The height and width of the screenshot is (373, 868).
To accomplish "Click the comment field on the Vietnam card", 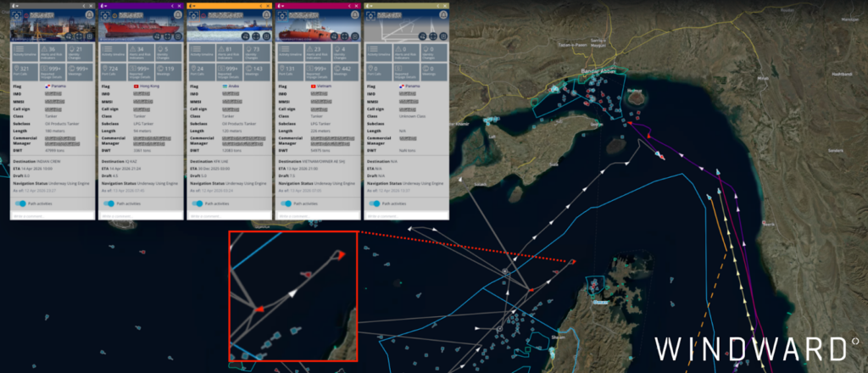I will pos(318,215).
